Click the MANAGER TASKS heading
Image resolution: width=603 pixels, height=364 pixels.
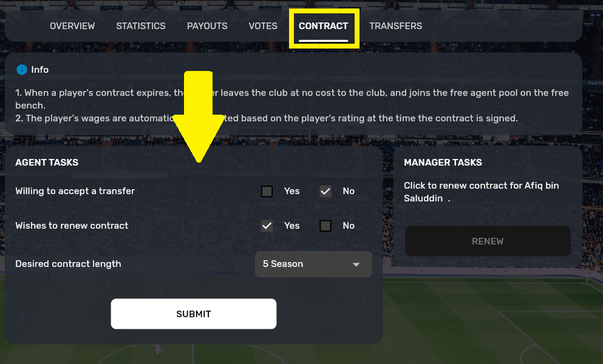click(443, 163)
